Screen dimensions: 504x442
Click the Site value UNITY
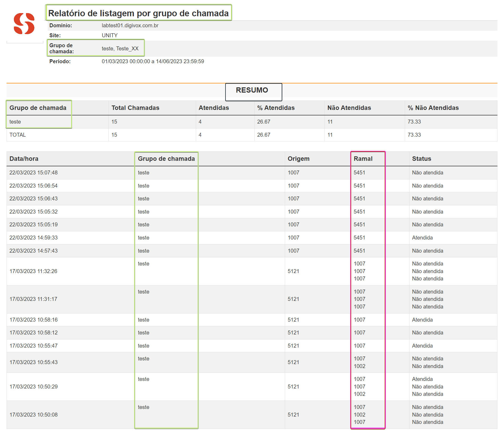point(109,35)
